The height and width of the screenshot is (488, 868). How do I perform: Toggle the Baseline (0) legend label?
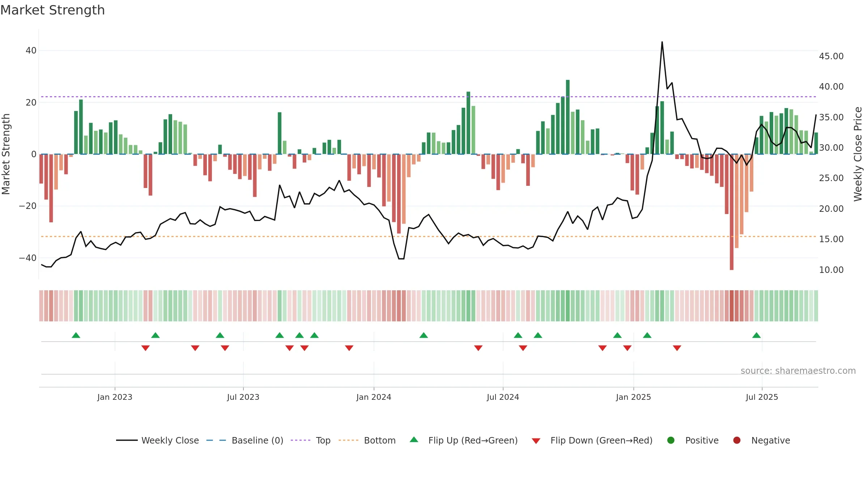(x=258, y=440)
